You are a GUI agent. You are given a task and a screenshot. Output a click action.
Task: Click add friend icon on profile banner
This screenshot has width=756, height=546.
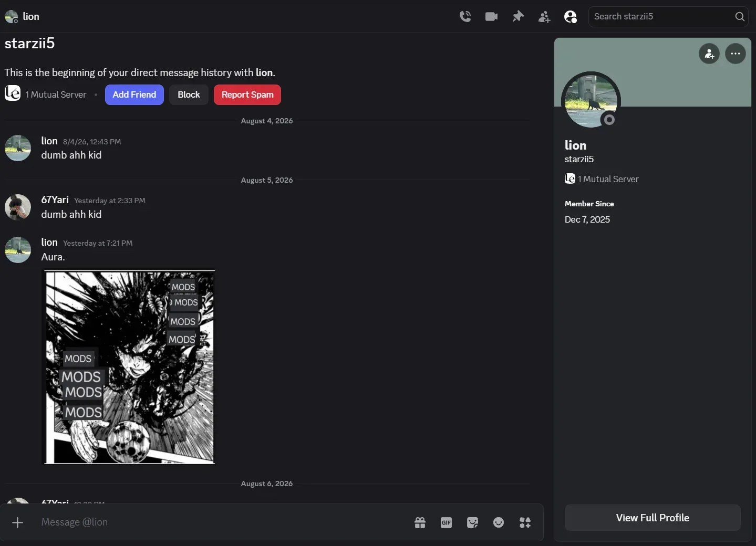(x=709, y=54)
